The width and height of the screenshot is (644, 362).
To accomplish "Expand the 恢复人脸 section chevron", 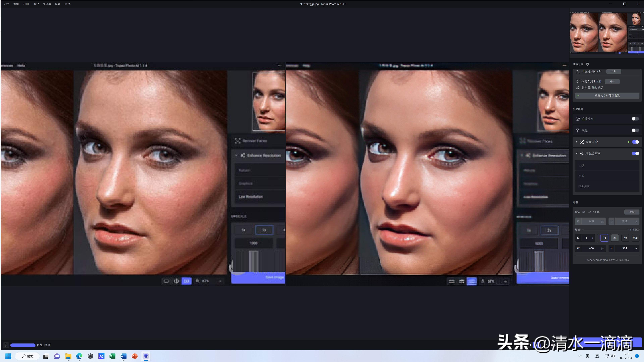I will tap(577, 142).
